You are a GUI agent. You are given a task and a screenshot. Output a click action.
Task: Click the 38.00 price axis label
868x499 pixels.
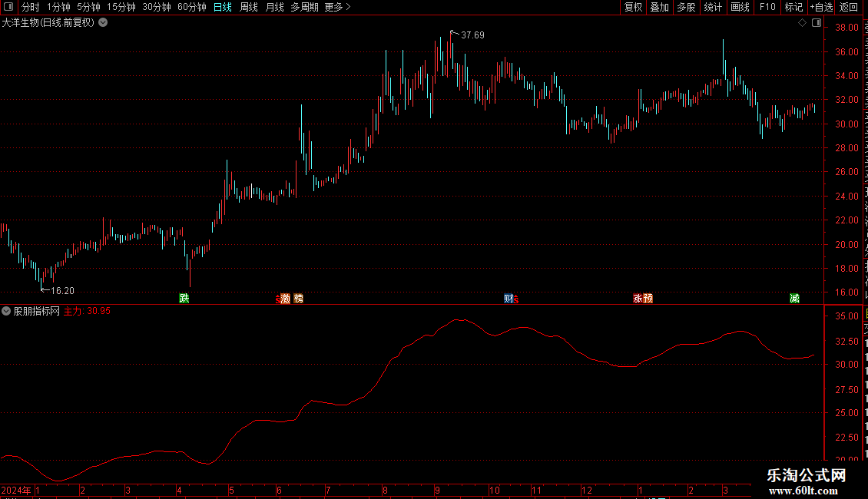[847, 27]
